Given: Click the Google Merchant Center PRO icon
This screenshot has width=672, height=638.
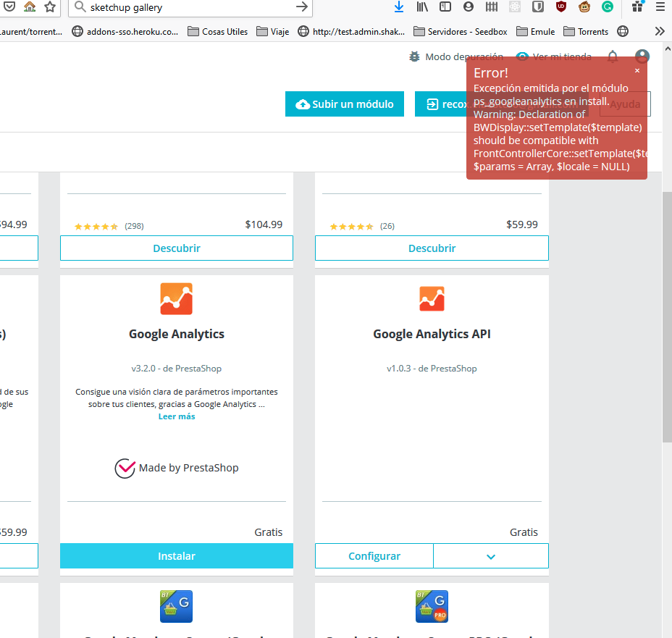Looking at the screenshot, I should click(x=432, y=606).
